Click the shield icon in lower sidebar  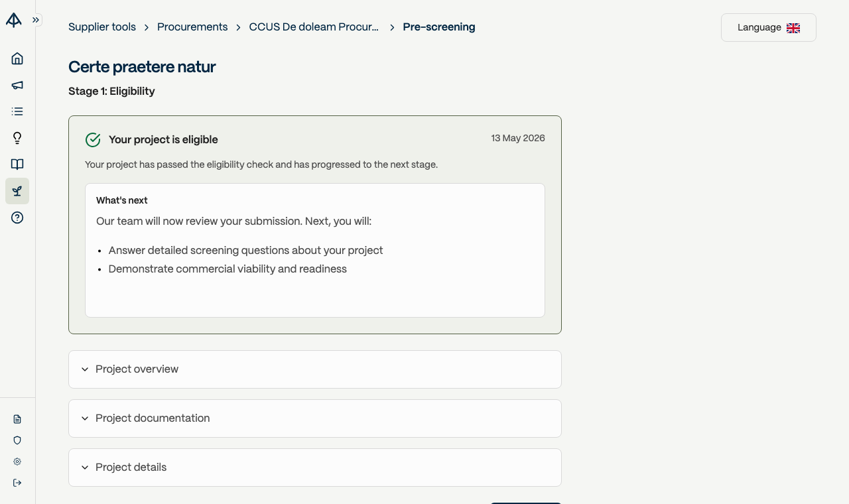point(17,440)
